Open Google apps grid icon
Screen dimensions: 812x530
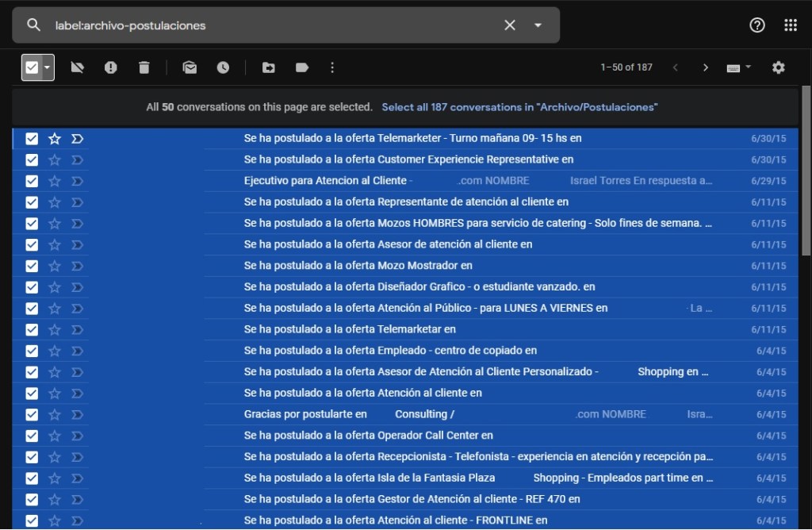point(790,25)
